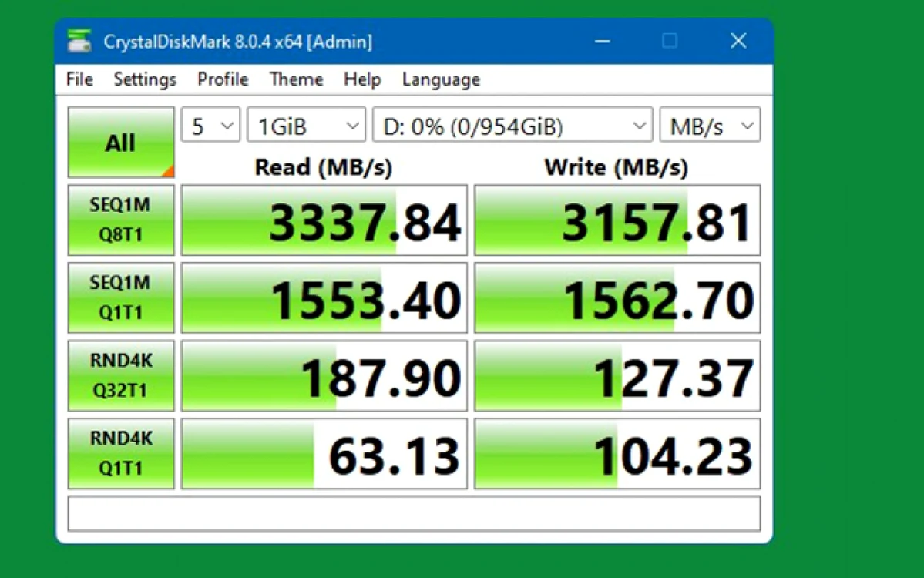Viewport: 924px width, 578px height.
Task: Run the SEQ1M Q1T1 test
Action: [121, 297]
